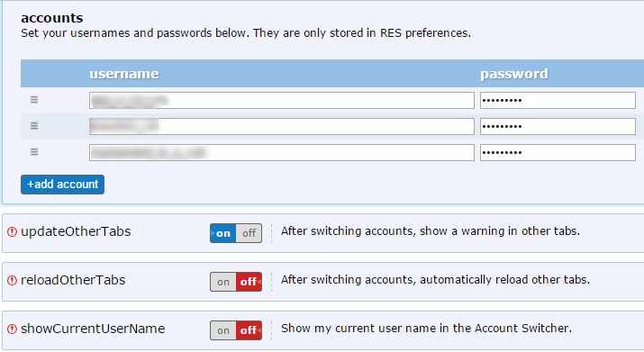This screenshot has height=352, width=644.
Task: Click the warning icon beside updateOtherTabs
Action: pyautogui.click(x=13, y=232)
